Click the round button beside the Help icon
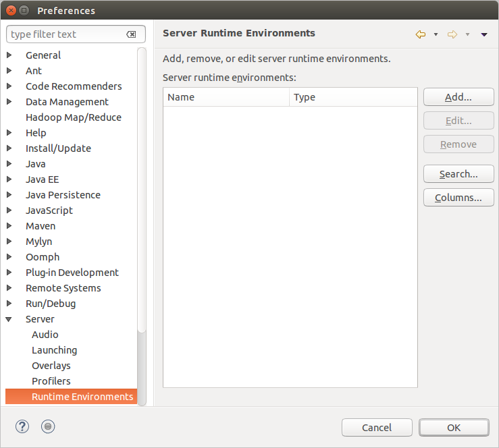Viewport: 499px width, 448px height. (48, 426)
